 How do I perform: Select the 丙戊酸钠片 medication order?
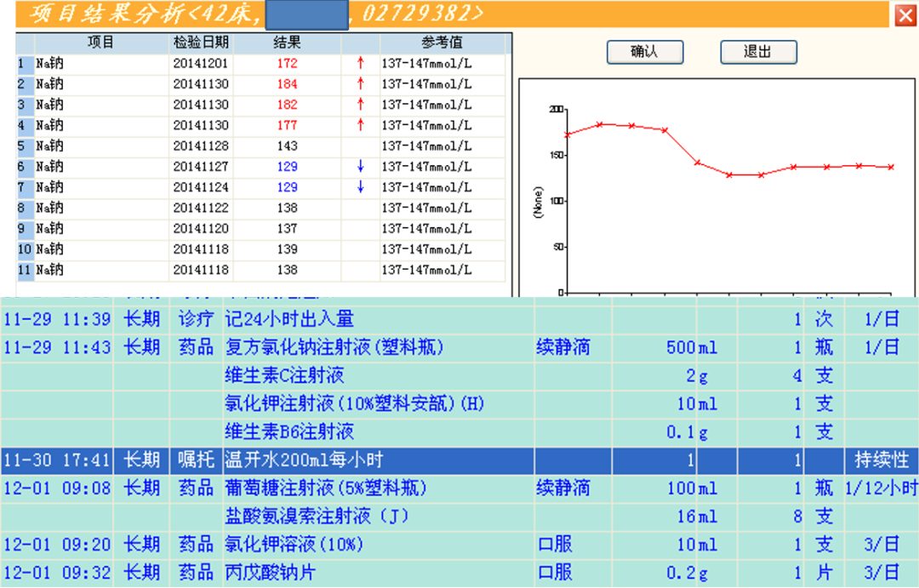tap(269, 573)
